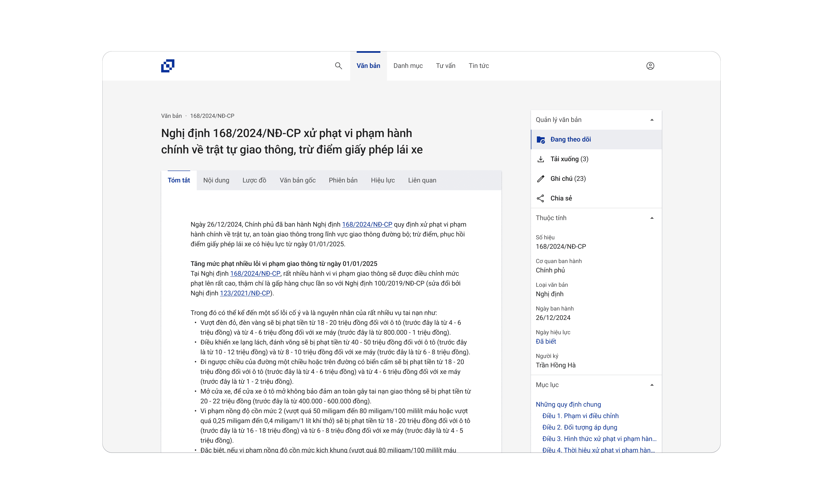Image resolution: width=823 pixels, height=504 pixels.
Task: Click Văn bản breadcrumb link
Action: tap(171, 116)
